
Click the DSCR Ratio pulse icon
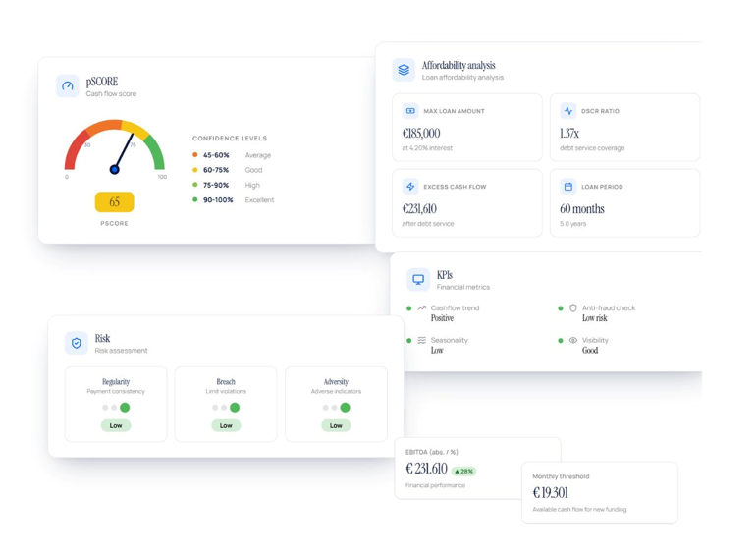click(567, 111)
